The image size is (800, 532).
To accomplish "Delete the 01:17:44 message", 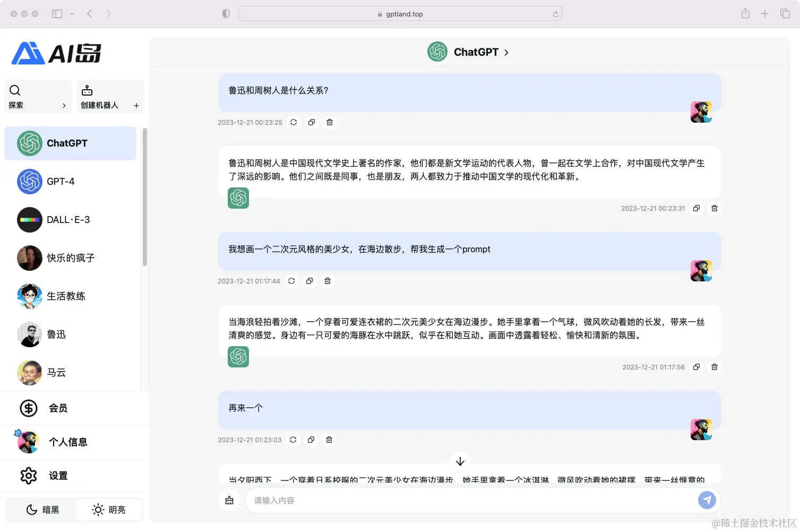I will [x=328, y=281].
